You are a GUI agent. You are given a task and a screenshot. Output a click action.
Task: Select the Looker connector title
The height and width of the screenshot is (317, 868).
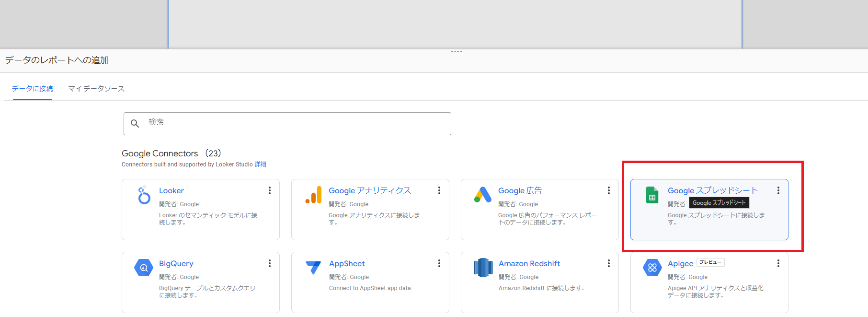171,191
